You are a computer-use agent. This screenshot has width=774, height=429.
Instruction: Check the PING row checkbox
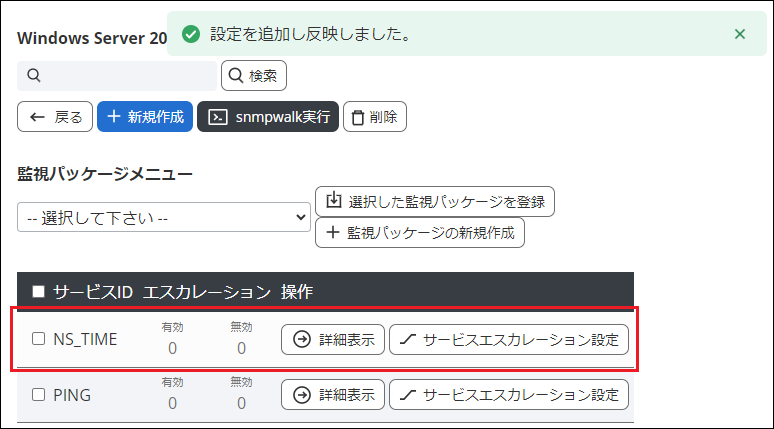tap(39, 395)
